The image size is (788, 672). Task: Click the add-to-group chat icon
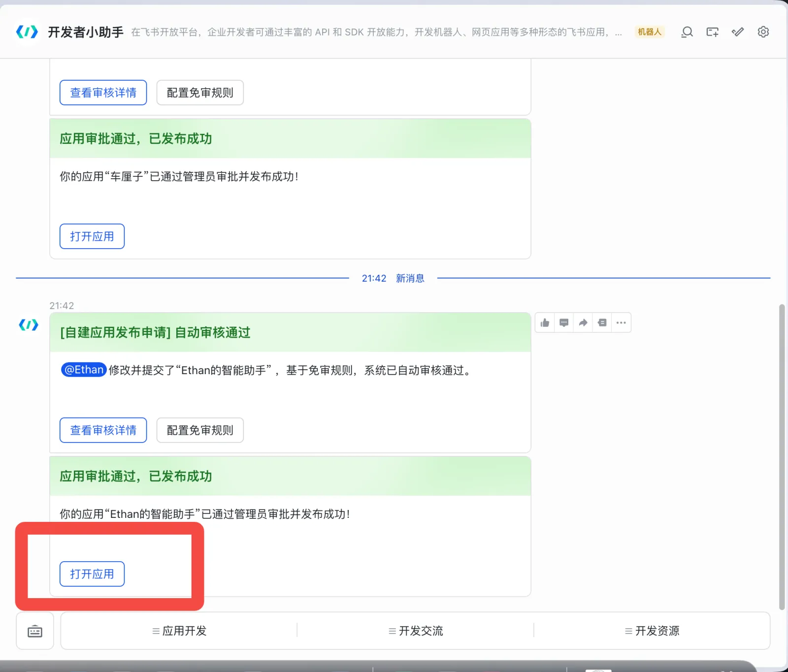tap(712, 32)
